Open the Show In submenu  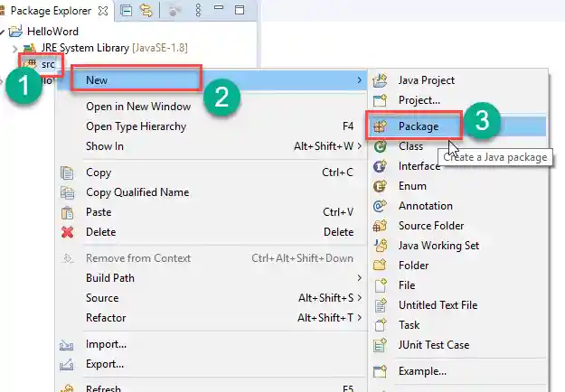click(x=105, y=146)
